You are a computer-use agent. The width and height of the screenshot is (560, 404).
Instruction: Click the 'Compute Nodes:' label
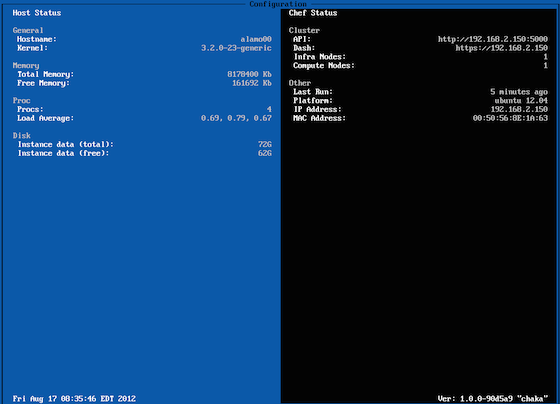324,65
